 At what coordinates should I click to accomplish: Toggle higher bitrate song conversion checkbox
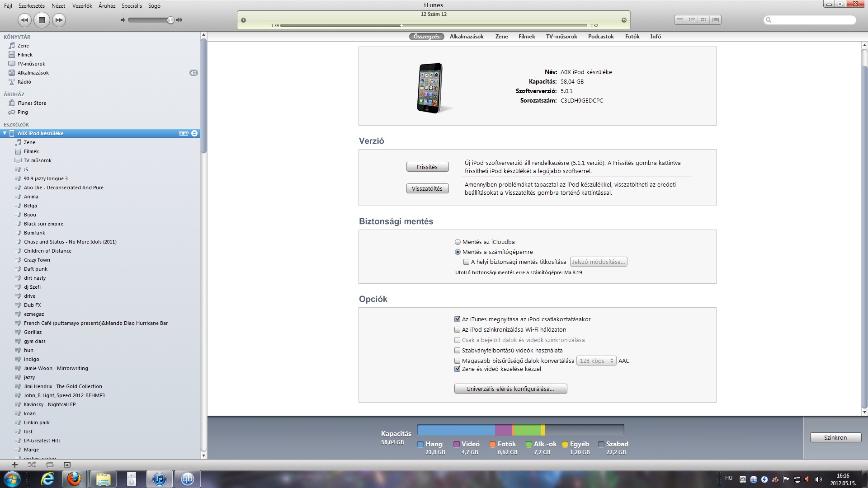pos(457,361)
